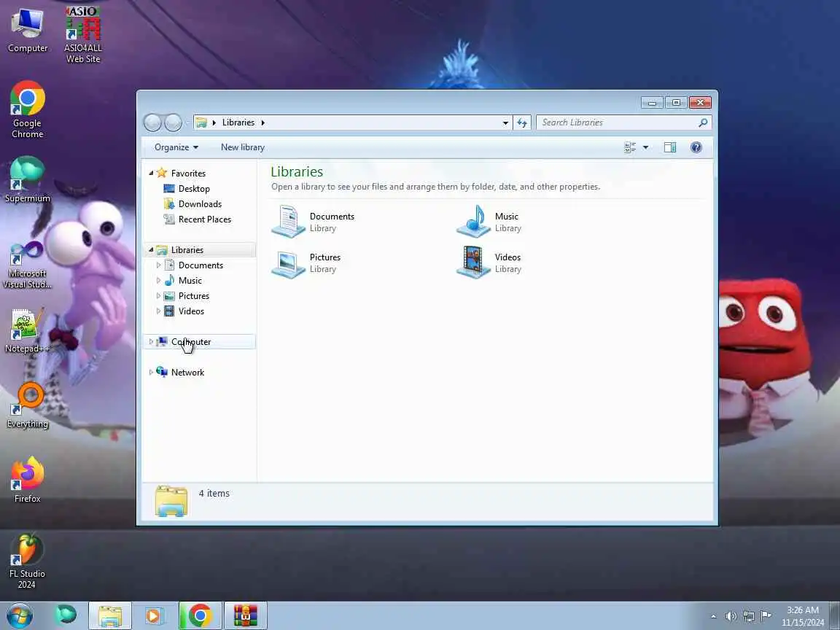Viewport: 840px width, 630px height.
Task: Open Supermium desktop shortcut
Action: point(27,179)
